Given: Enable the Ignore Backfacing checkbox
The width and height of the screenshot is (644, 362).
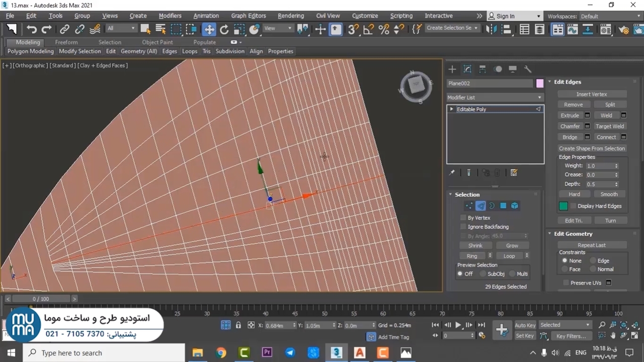Looking at the screenshot, I should [x=463, y=227].
